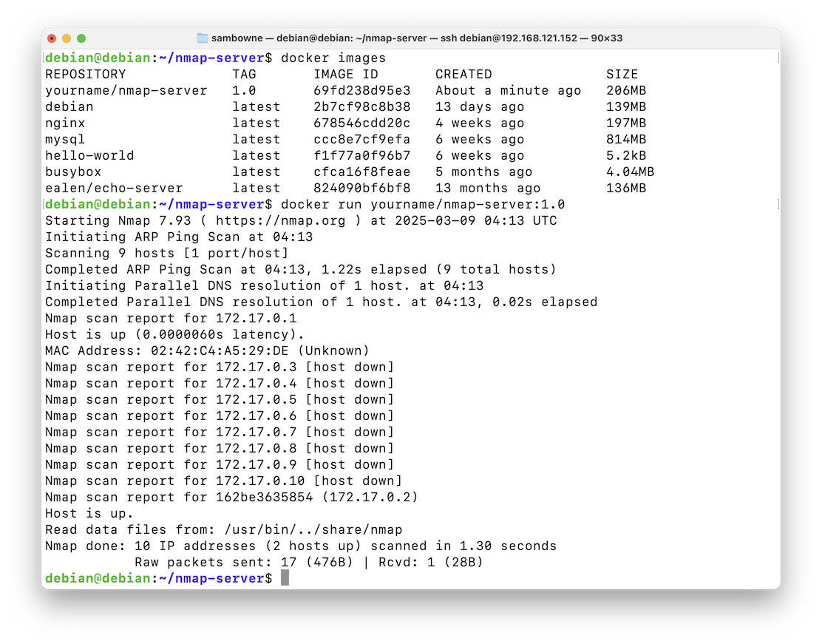This screenshot has width=822, height=644.
Task: Click scan report line for 172.17.0.1
Action: click(x=171, y=318)
